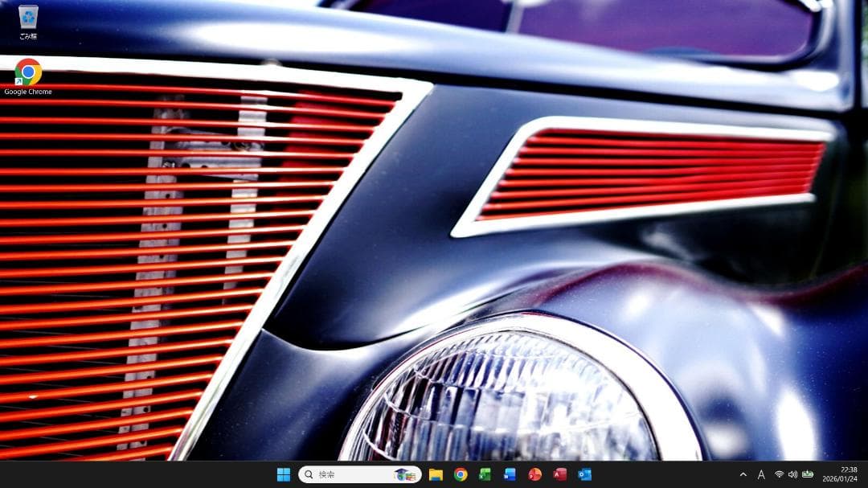The image size is (868, 488).
Task: Open Google Chrome from the taskbar
Action: [460, 474]
